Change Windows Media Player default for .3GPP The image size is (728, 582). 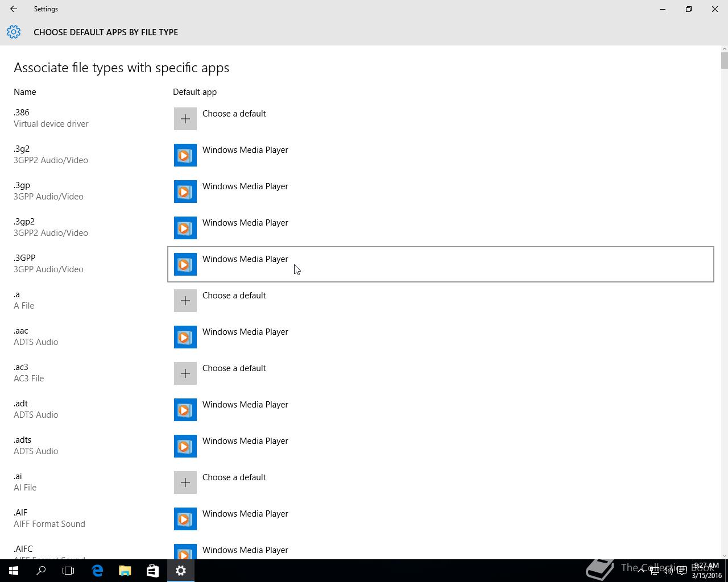tap(441, 264)
